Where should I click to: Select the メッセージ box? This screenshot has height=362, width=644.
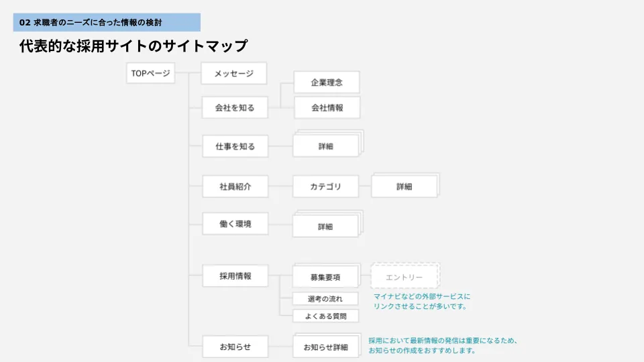pos(233,74)
